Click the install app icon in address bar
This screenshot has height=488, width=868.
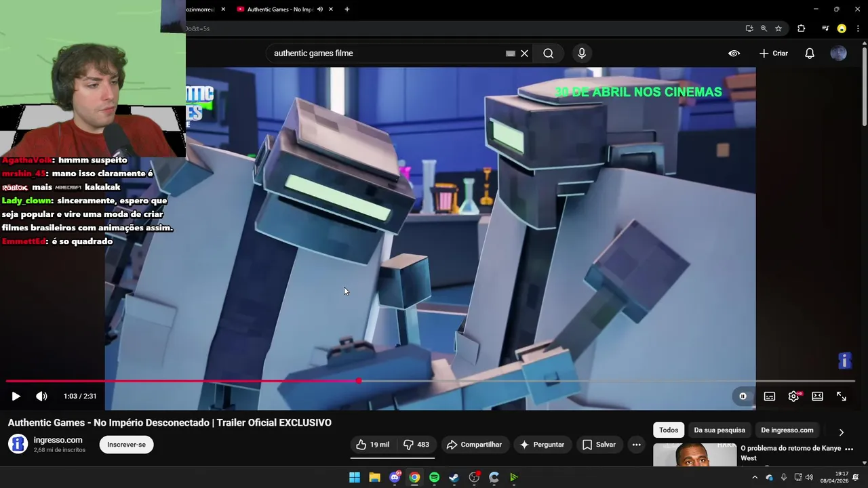(x=749, y=28)
